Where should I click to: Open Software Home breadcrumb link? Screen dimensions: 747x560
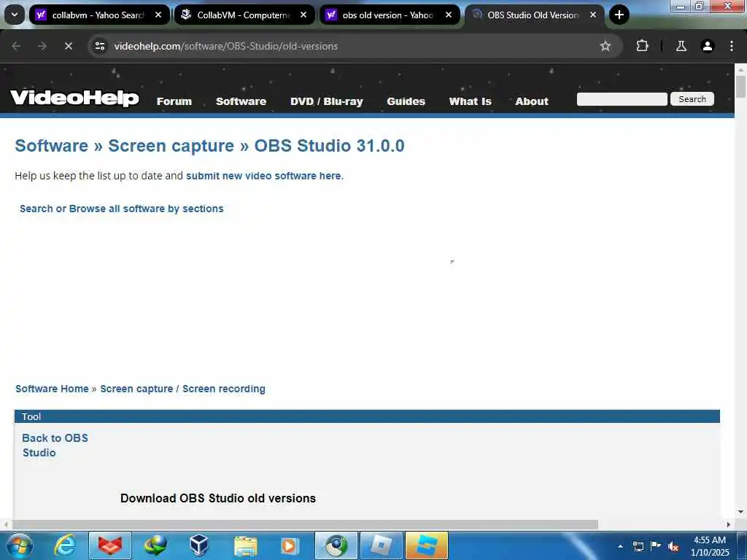click(52, 389)
